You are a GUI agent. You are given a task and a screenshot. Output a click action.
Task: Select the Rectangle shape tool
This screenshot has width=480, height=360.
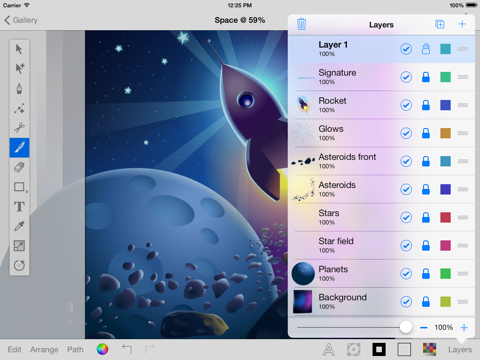pos(19,187)
